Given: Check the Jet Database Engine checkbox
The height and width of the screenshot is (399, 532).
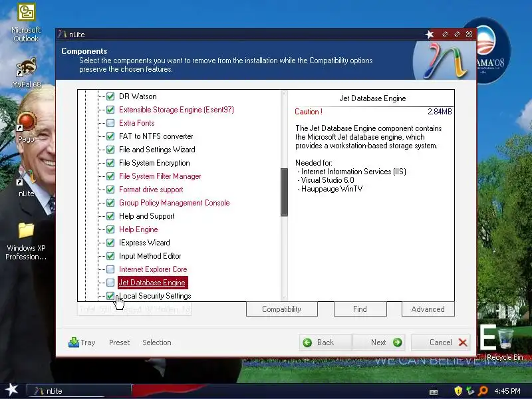Looking at the screenshot, I should 110,283.
